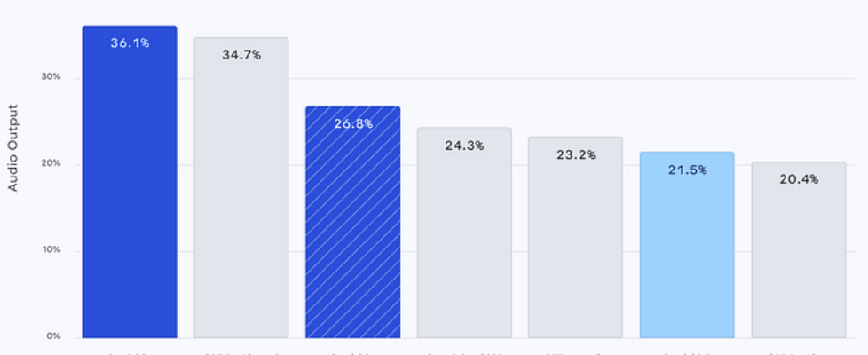Image resolution: width=868 pixels, height=355 pixels.
Task: Click the 0% y-axis tick label
Action: [x=53, y=336]
